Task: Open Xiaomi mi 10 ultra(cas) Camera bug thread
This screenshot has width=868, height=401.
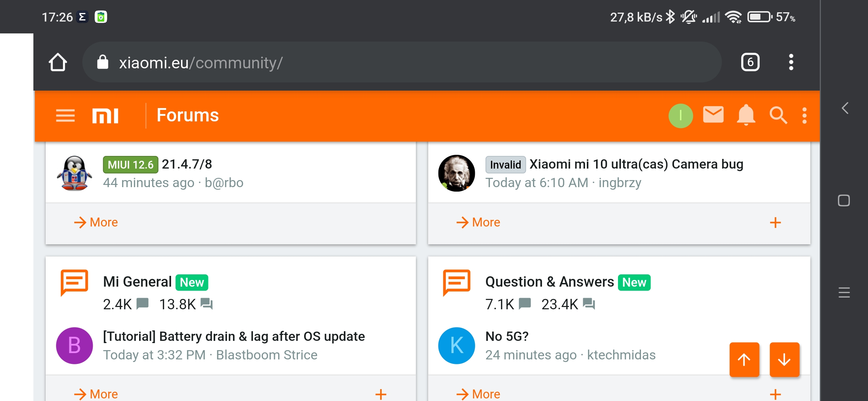Action: (x=636, y=164)
